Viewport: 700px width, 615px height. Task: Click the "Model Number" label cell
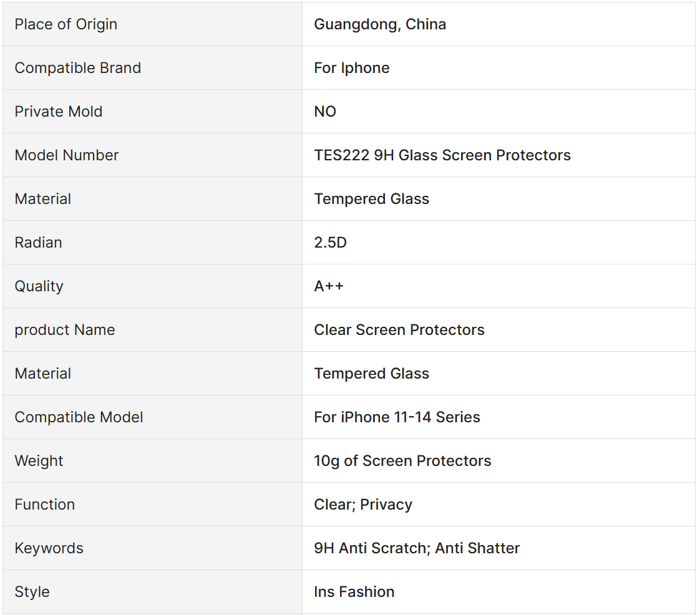click(67, 155)
